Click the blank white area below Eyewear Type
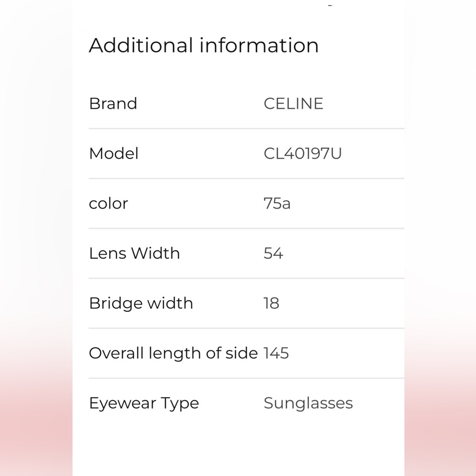This screenshot has height=476, width=476. [x=238, y=447]
